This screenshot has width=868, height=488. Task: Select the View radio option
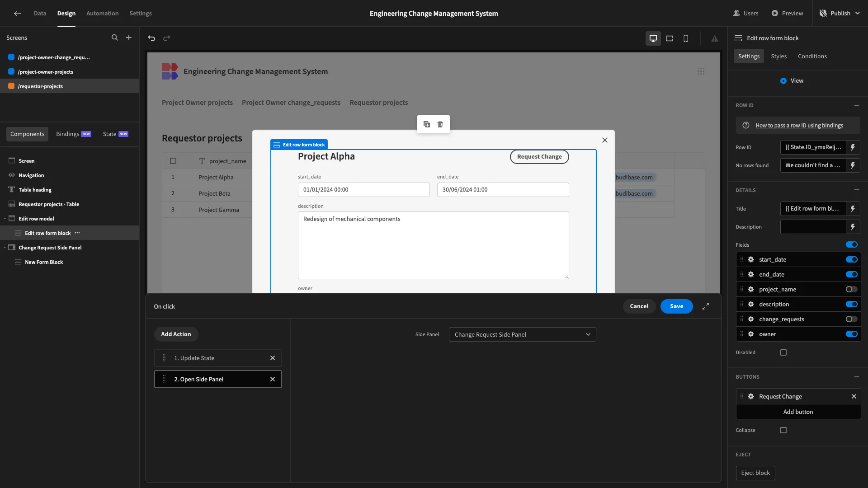coord(783,81)
